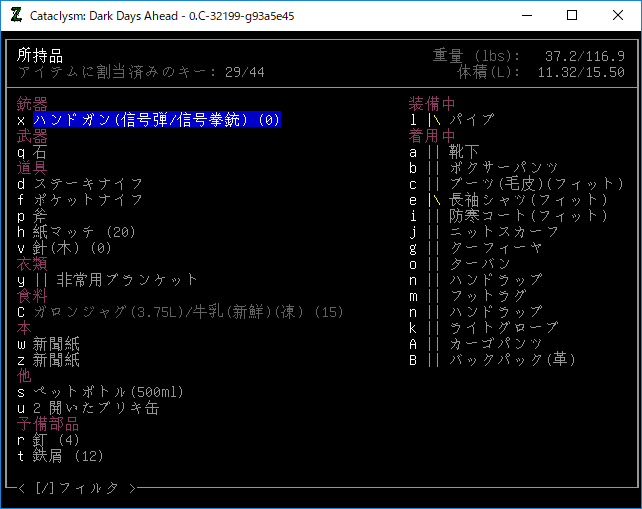Activate the [/]フィルタ filter field
This screenshot has width=642, height=509.
76,488
